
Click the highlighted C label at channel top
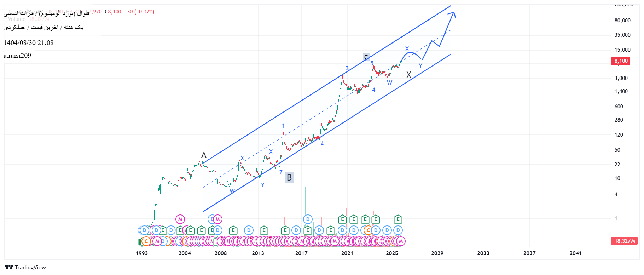[366, 57]
